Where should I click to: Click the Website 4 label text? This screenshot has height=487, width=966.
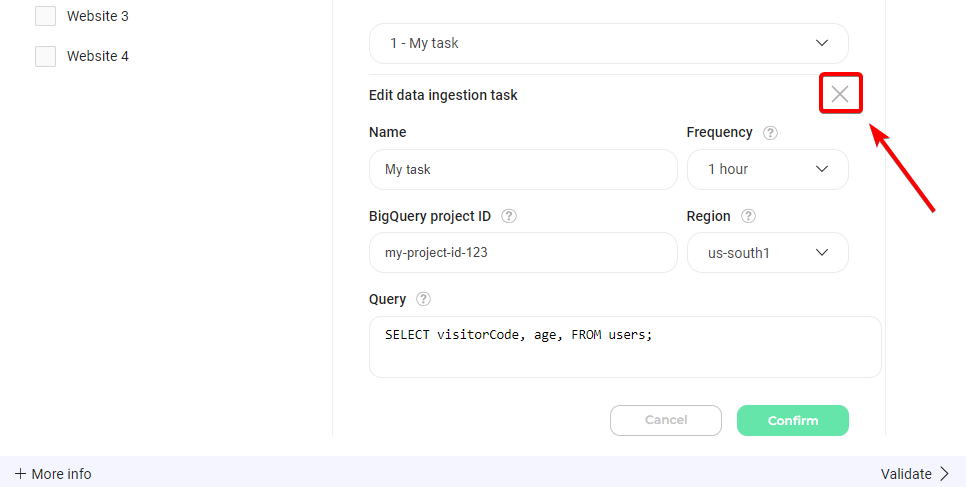(97, 56)
